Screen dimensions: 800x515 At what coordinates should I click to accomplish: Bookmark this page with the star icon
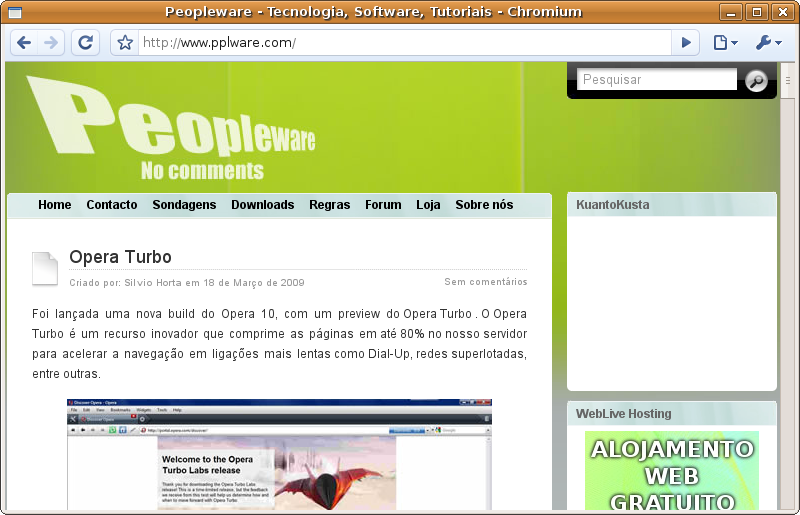coord(125,42)
